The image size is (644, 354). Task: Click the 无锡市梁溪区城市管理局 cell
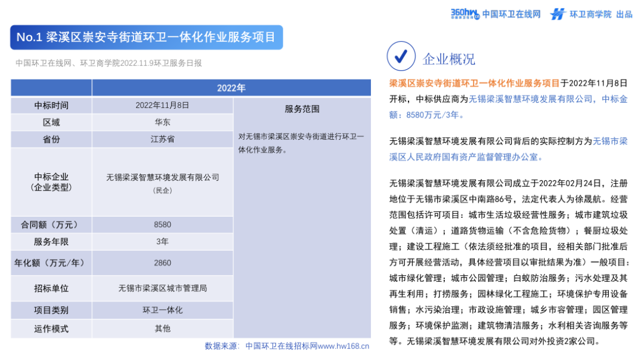click(x=162, y=288)
